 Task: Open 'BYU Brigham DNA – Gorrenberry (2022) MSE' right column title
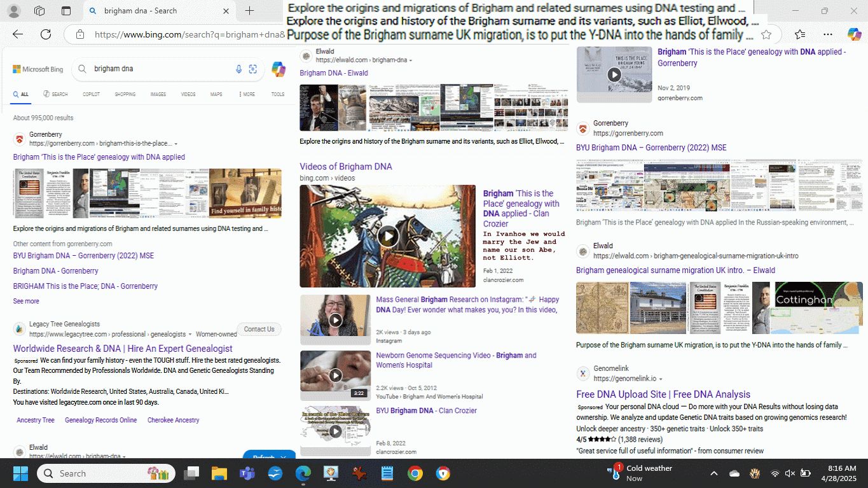tap(651, 148)
